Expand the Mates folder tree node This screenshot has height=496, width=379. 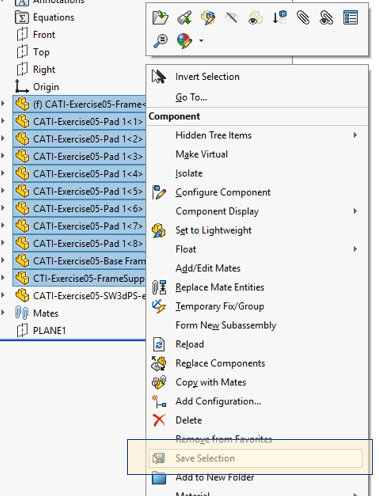click(x=3, y=313)
